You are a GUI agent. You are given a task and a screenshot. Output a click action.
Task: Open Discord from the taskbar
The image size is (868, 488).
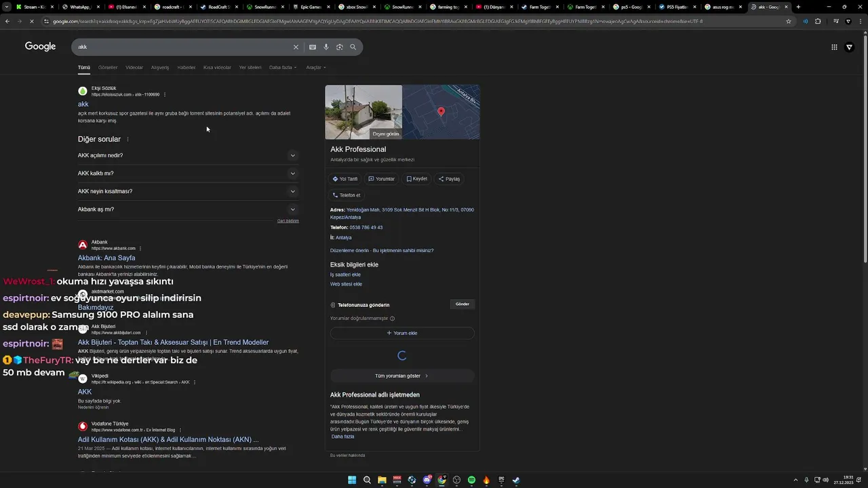427,480
